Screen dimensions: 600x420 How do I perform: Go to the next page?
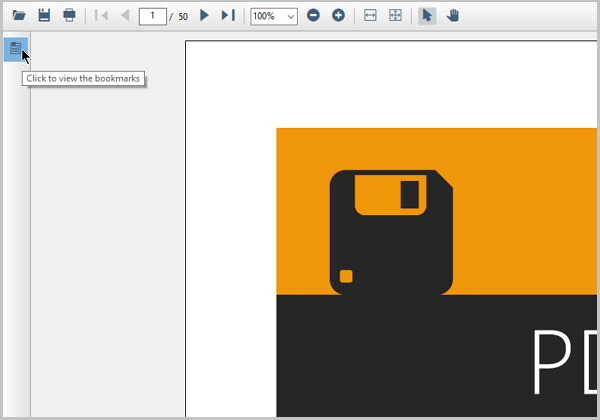[205, 15]
